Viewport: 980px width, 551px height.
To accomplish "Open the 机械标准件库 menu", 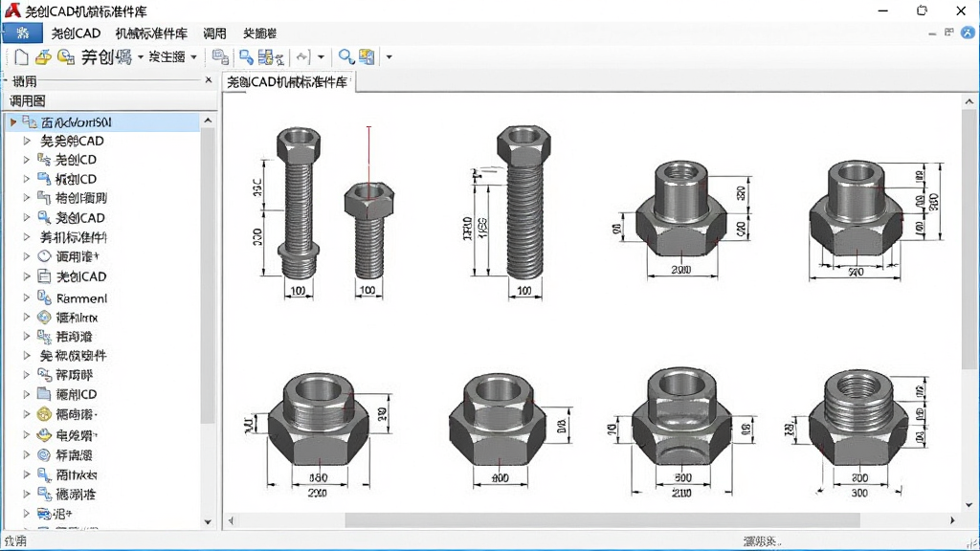I will (x=151, y=33).
